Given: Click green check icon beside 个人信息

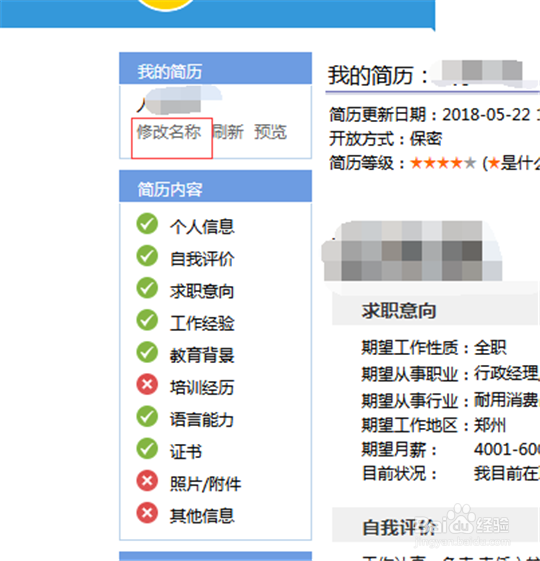Looking at the screenshot, I should point(147,224).
